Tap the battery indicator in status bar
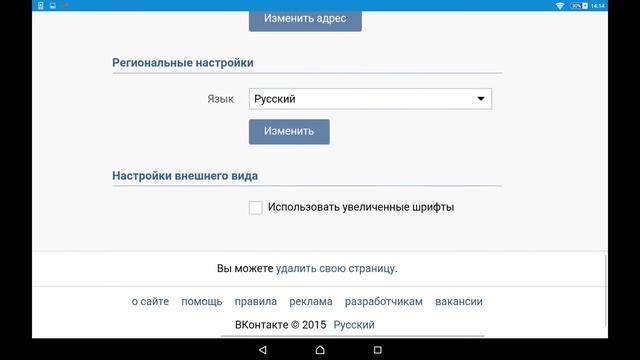This screenshot has height=360, width=640. [579, 6]
